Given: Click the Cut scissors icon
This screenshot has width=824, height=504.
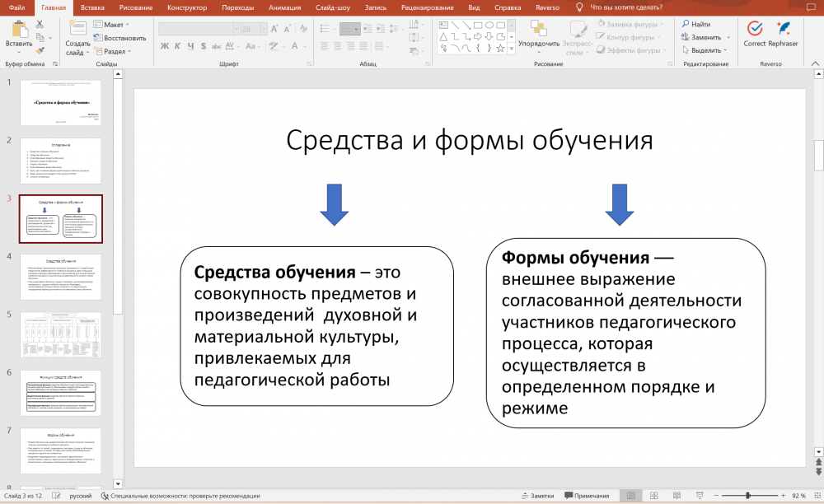Looking at the screenshot, I should coord(39,26).
